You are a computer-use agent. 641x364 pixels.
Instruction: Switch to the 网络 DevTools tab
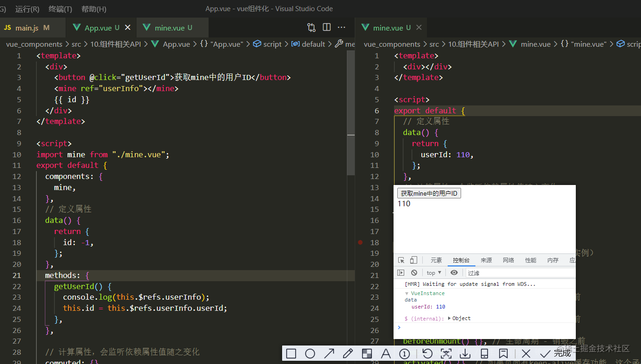click(x=508, y=260)
